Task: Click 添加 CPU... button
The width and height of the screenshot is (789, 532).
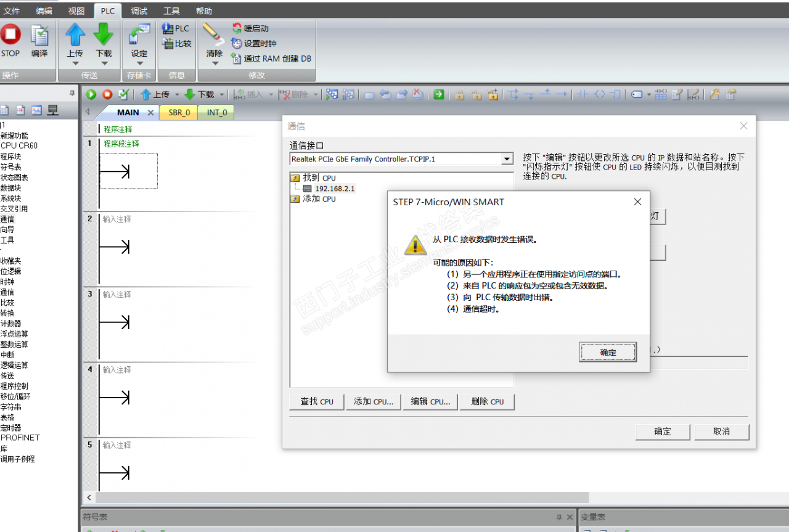Action: (x=374, y=401)
